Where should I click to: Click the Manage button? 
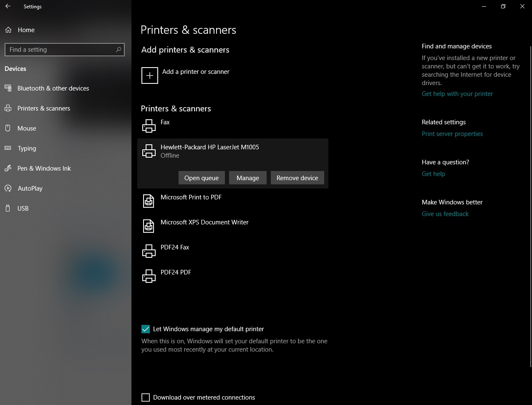click(x=248, y=178)
